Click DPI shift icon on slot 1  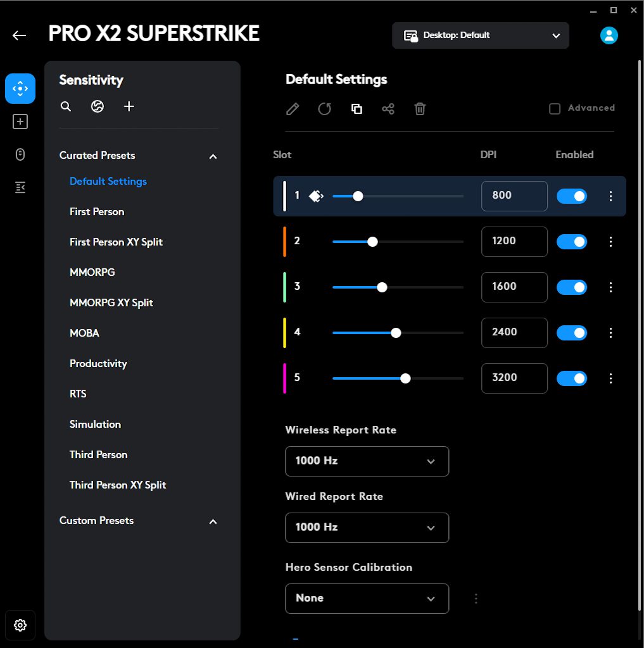point(316,196)
